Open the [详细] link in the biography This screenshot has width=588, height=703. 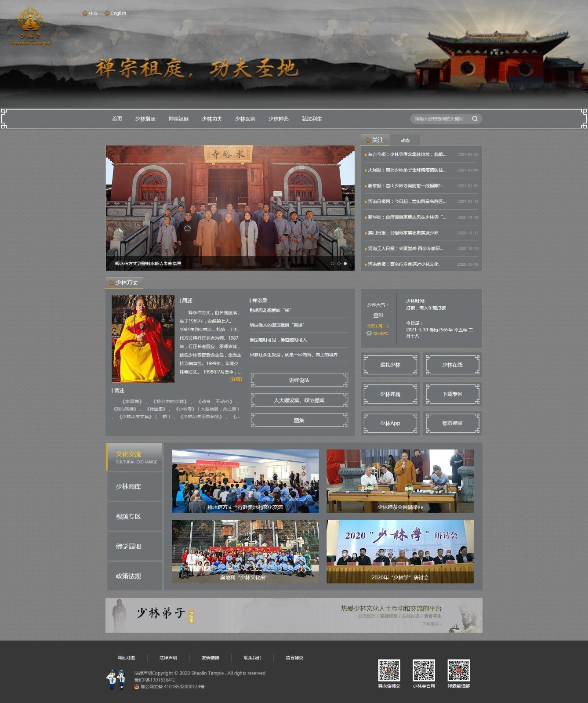pyautogui.click(x=236, y=379)
